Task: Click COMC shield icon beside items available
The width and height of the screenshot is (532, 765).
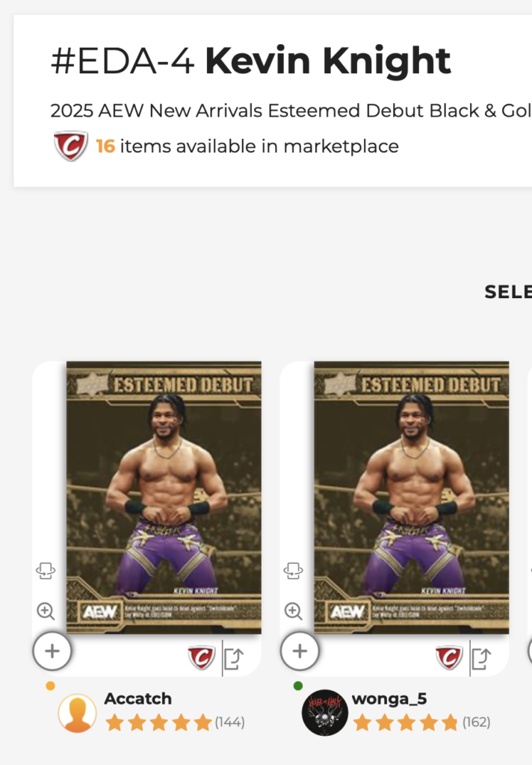Action: tap(70, 146)
